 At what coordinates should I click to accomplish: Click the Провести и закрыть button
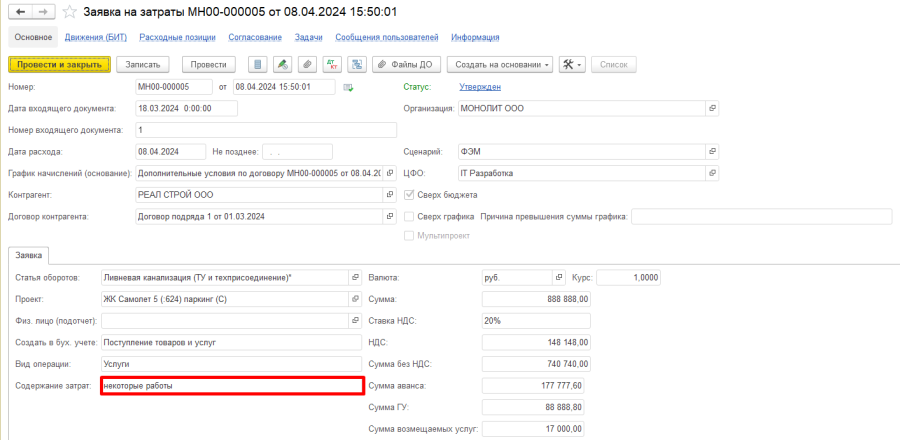pos(59,64)
